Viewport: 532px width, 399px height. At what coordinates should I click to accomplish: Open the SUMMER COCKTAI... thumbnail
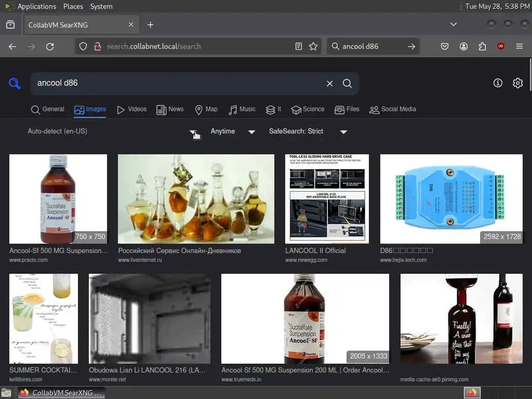(44, 318)
